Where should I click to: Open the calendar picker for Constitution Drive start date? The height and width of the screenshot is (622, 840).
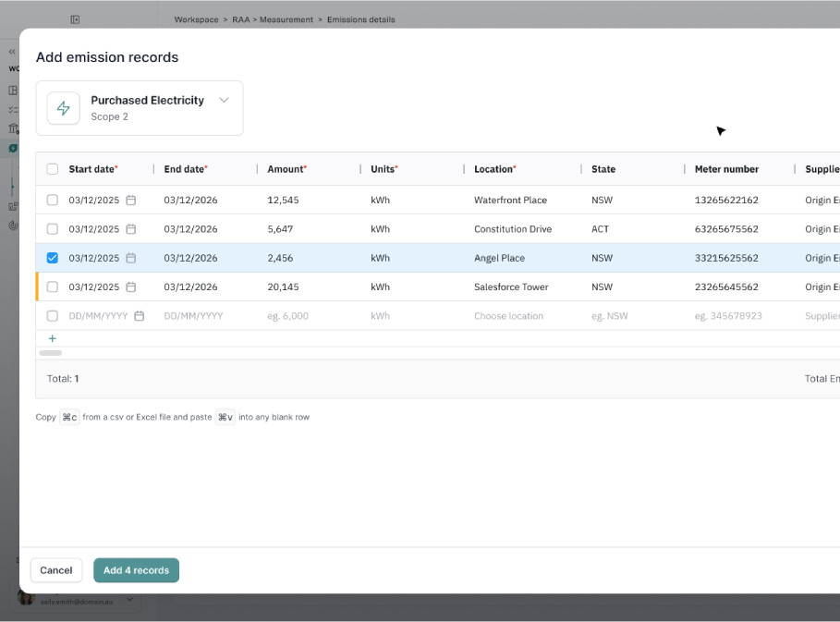(x=130, y=229)
